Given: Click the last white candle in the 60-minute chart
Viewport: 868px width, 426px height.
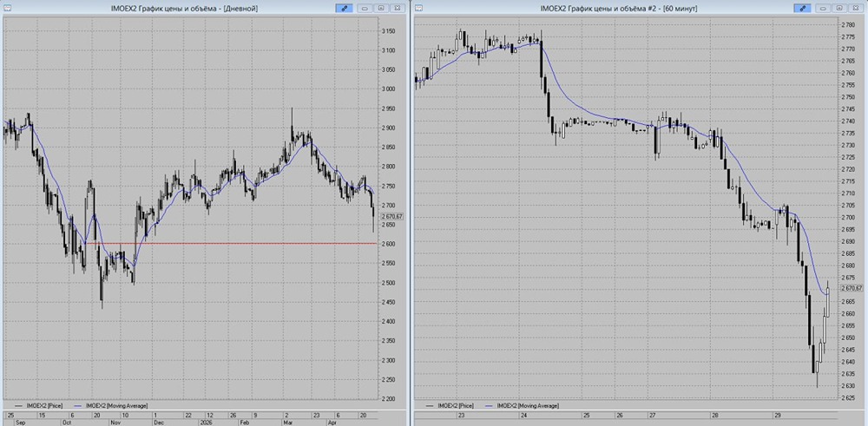Looking at the screenshot, I should coord(827,301).
